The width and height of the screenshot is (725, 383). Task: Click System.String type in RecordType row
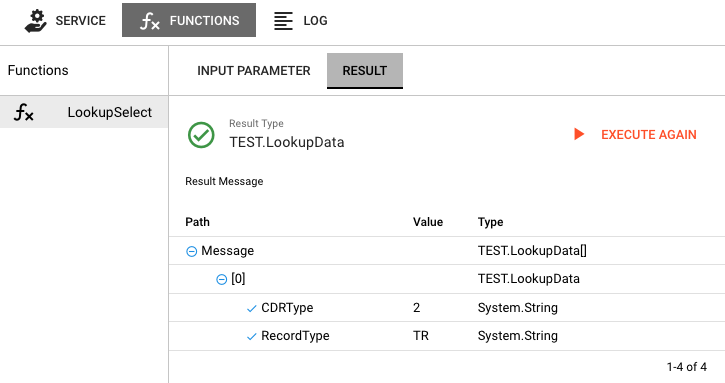point(518,336)
